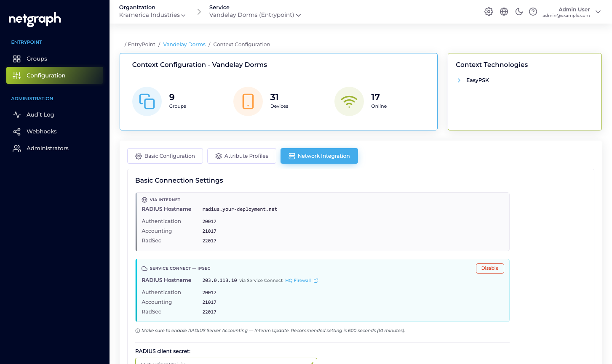Click the RADIUS Interim Update recommendation note
The width and height of the screenshot is (612, 364).
point(273,331)
